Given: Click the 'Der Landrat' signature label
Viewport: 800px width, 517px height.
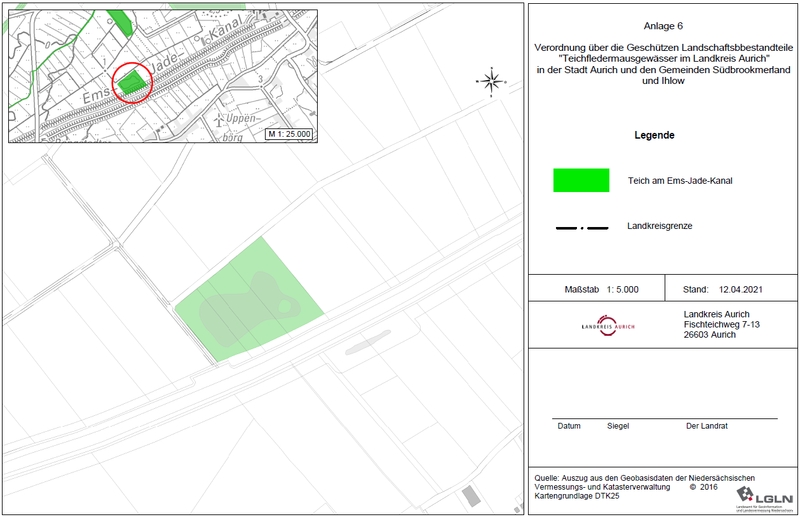Looking at the screenshot, I should pyautogui.click(x=707, y=426).
